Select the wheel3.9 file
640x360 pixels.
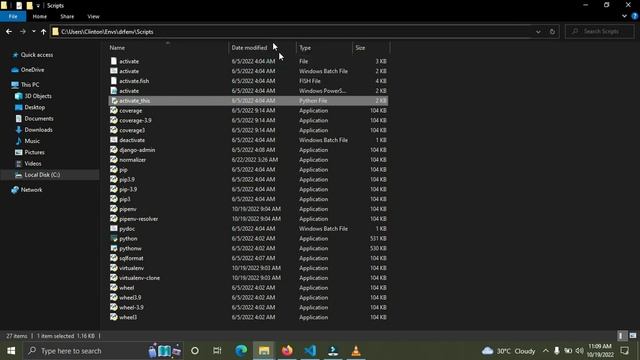tap(130, 298)
